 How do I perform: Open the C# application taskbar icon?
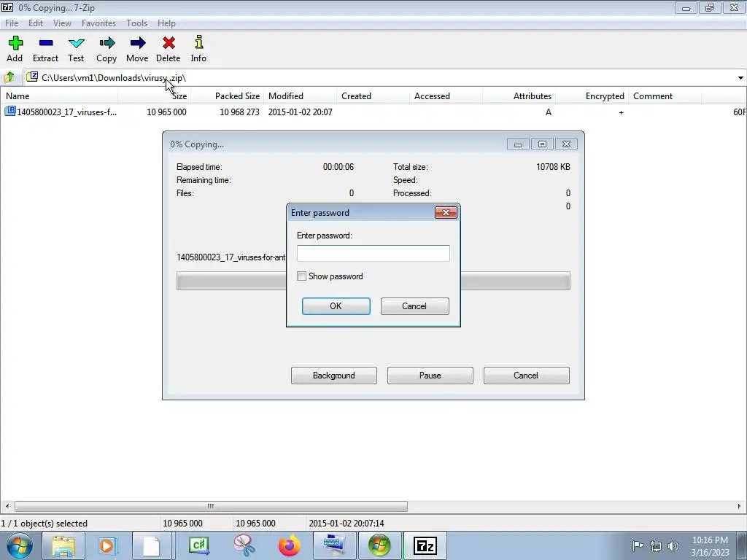199,545
